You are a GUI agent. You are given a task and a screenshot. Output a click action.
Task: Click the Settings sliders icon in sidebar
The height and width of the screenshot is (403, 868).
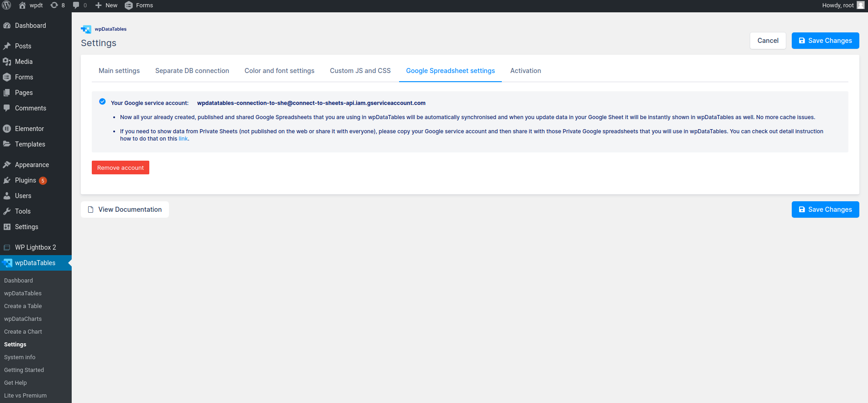pyautogui.click(x=7, y=227)
